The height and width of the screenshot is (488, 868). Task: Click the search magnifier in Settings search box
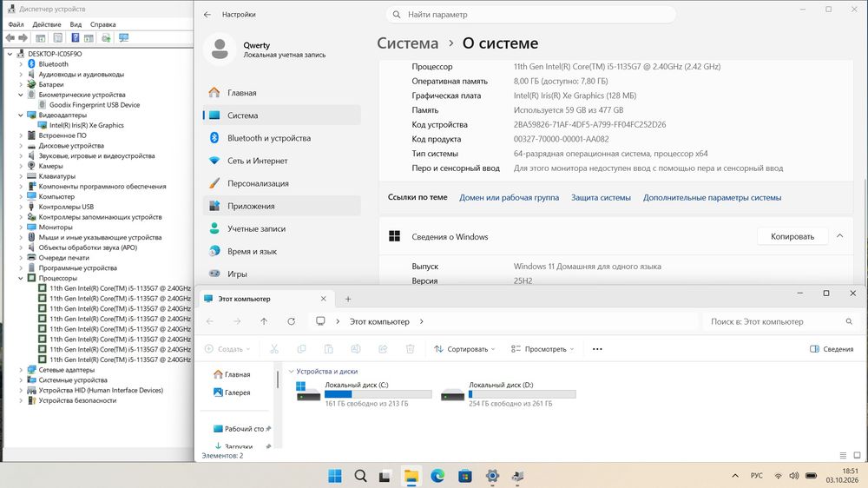tap(397, 15)
